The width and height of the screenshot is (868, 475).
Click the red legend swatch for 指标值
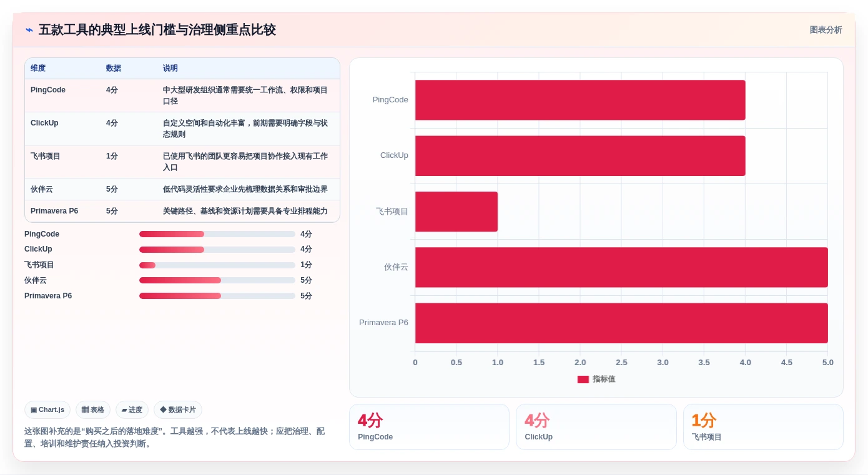[583, 380]
